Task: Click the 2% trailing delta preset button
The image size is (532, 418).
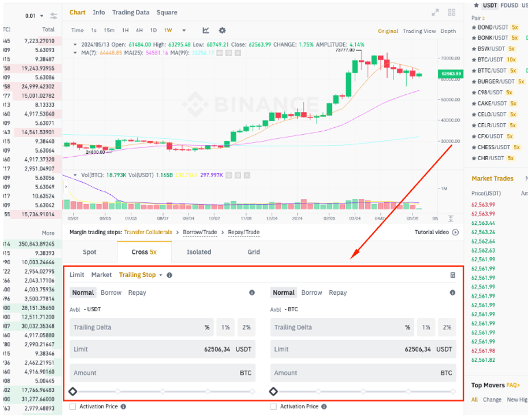Action: click(247, 327)
